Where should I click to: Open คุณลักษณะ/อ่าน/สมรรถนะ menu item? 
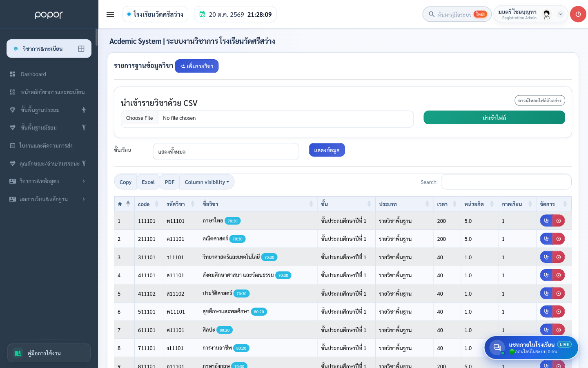pyautogui.click(x=49, y=164)
